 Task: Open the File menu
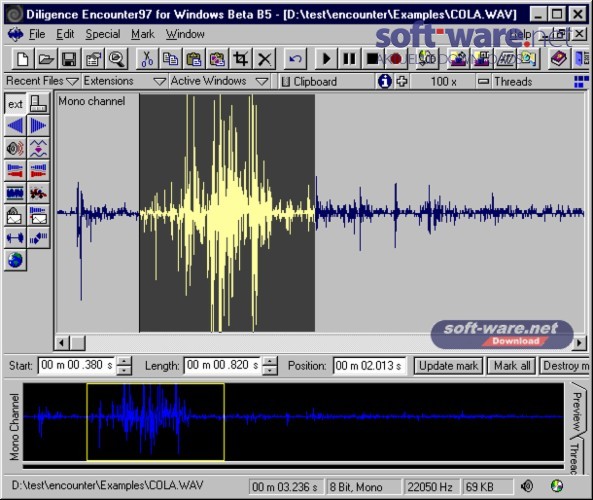click(37, 34)
